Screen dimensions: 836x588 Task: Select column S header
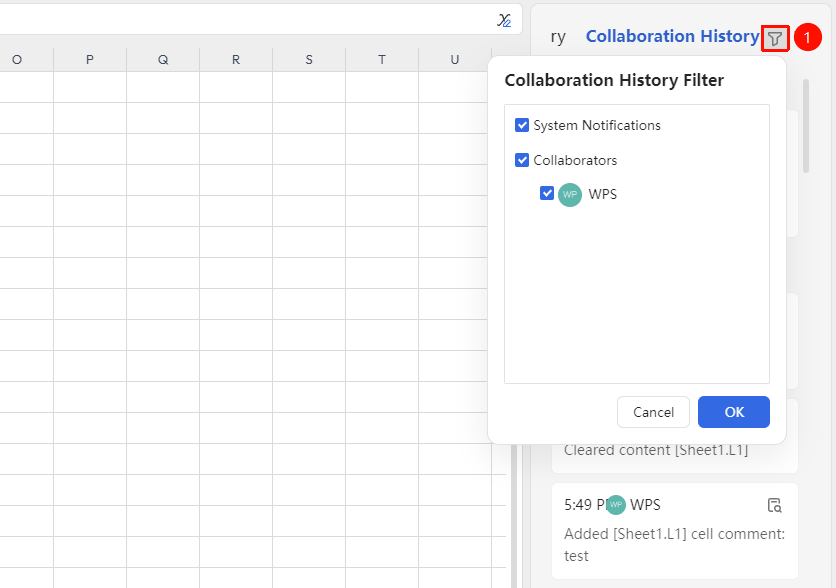pyautogui.click(x=309, y=60)
